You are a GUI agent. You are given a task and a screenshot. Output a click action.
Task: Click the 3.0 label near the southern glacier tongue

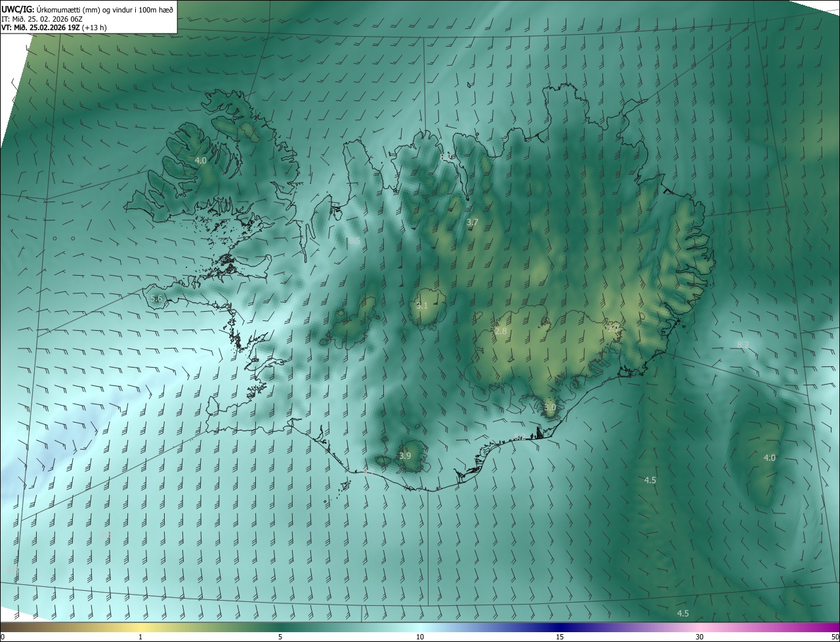[550, 407]
